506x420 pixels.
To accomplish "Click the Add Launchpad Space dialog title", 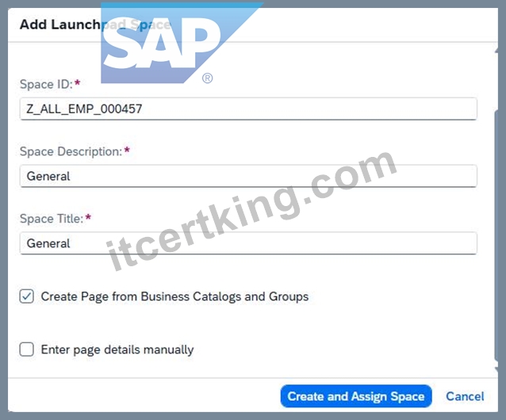I will click(x=95, y=25).
